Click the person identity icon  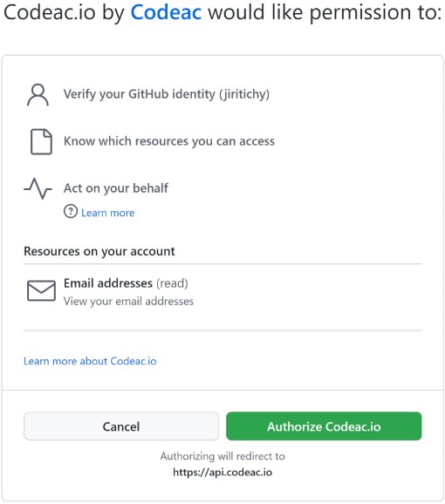(x=38, y=95)
